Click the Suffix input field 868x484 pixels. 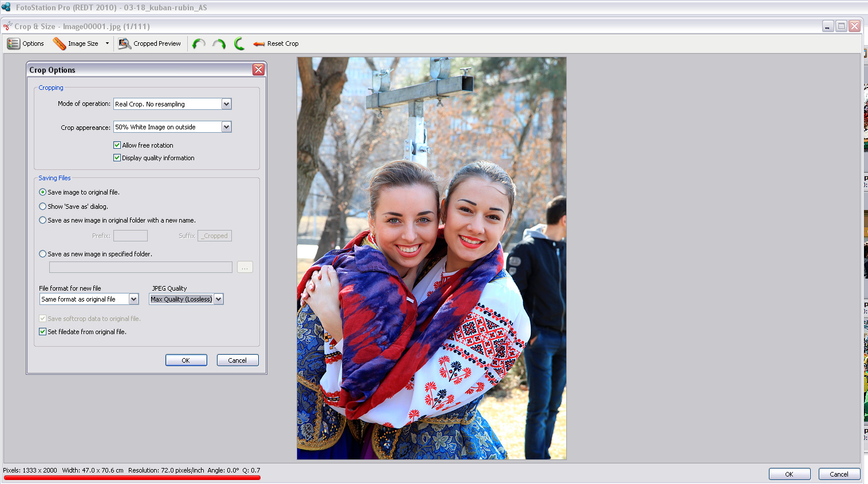point(215,236)
